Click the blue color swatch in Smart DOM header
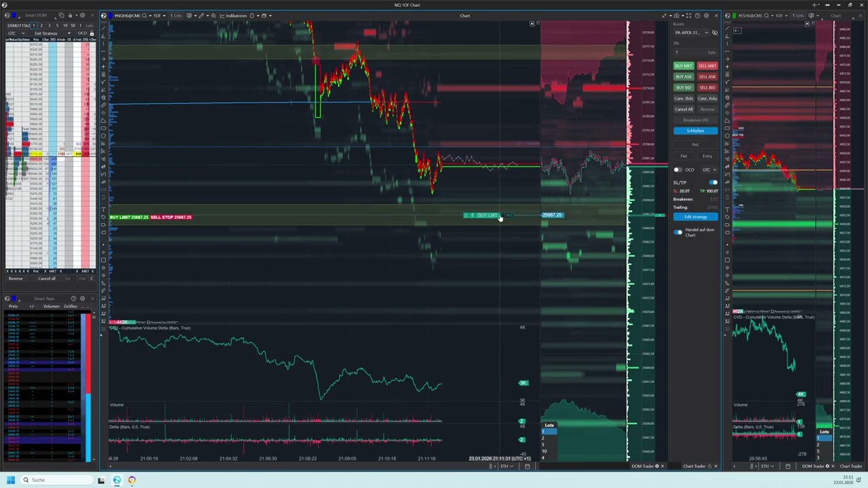This screenshot has height=488, width=868. point(14,15)
